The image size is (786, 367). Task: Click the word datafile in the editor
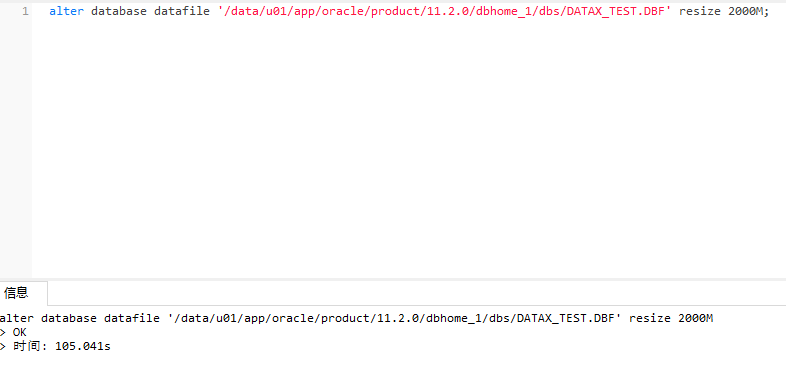(x=182, y=11)
